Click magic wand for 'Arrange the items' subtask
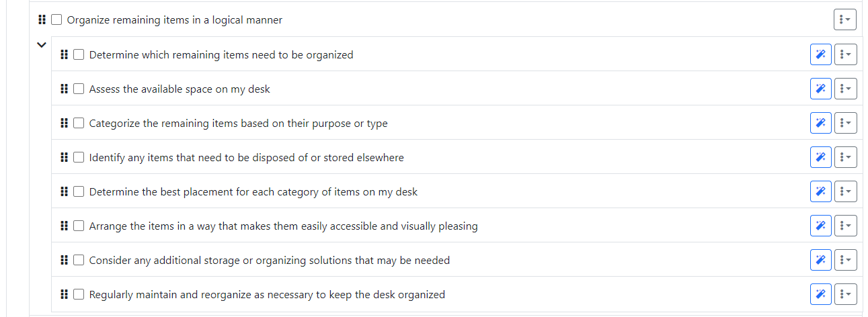 click(820, 226)
